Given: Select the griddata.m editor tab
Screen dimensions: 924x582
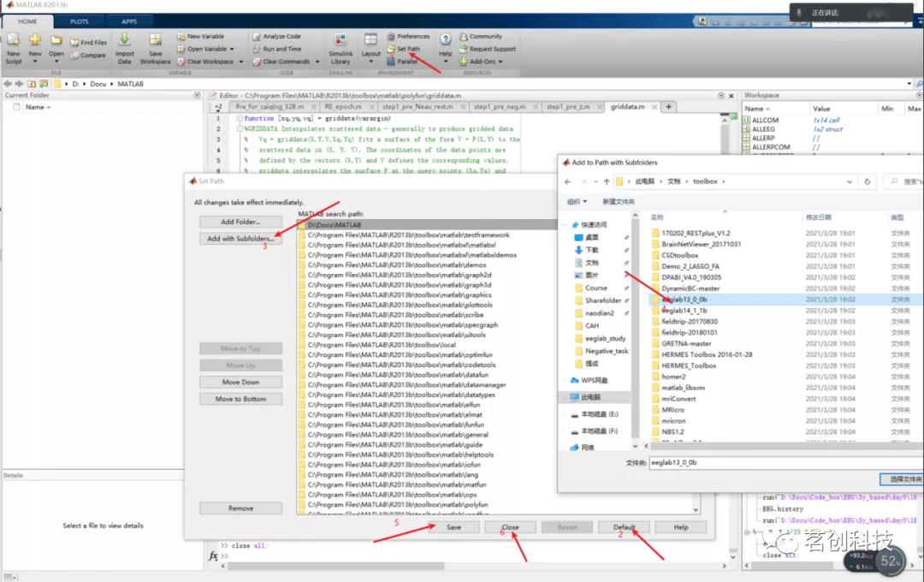Looking at the screenshot, I should (628, 107).
